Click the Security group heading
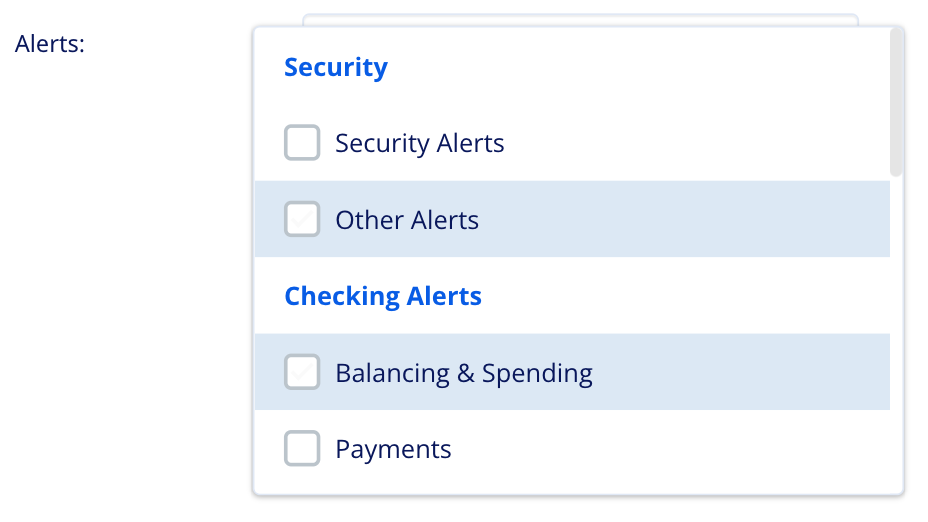 pos(336,67)
